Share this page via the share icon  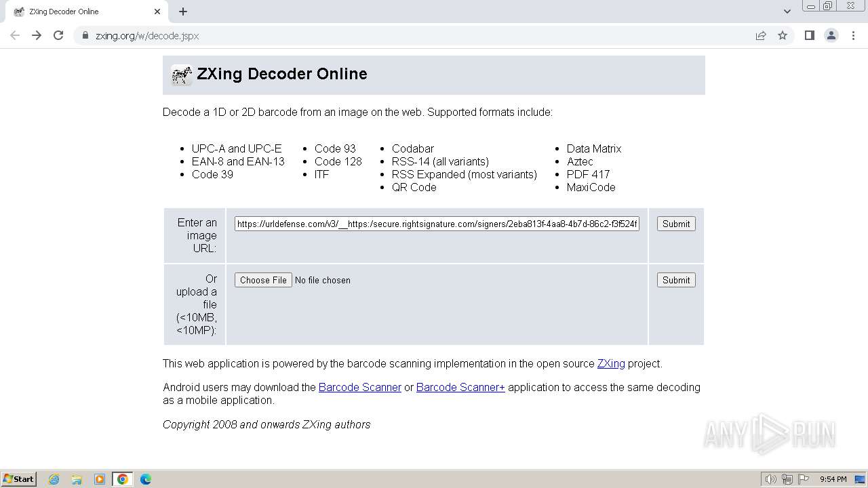tap(761, 35)
